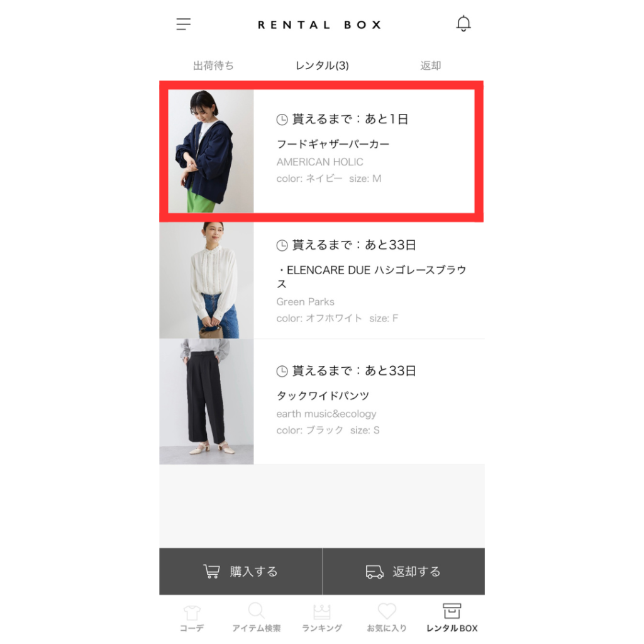Open お気に入り heart icon
The image size is (644, 644).
pyautogui.click(x=387, y=611)
